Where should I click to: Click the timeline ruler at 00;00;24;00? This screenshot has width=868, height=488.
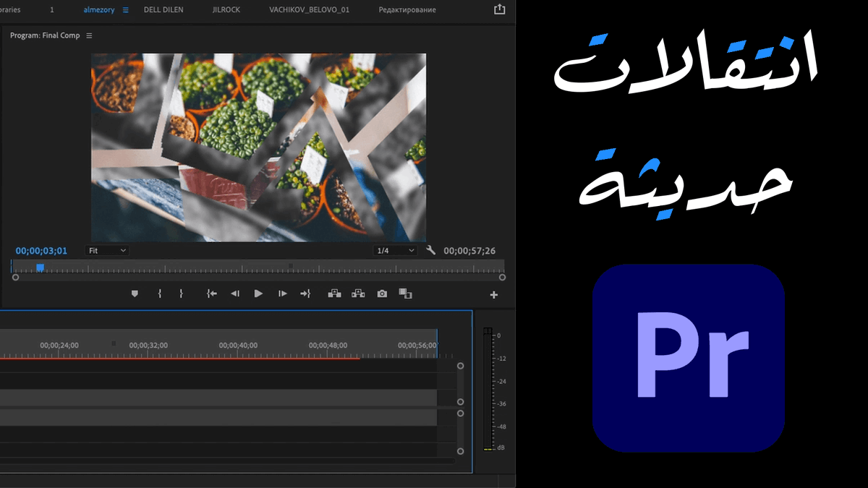(59, 346)
